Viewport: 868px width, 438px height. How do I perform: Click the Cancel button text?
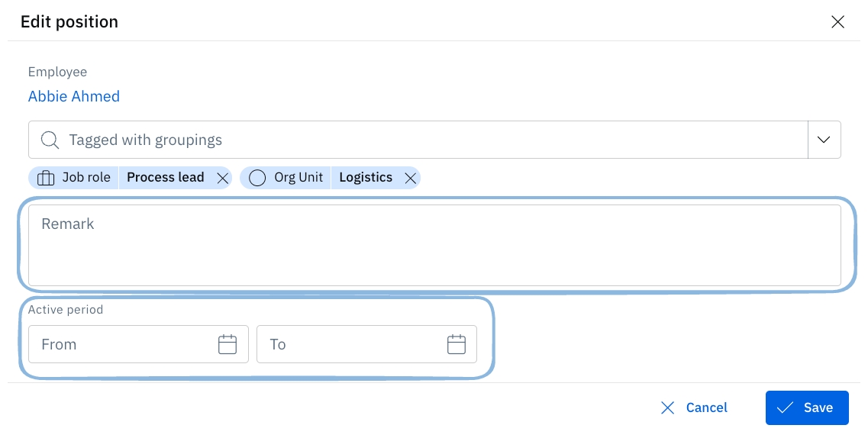point(706,407)
